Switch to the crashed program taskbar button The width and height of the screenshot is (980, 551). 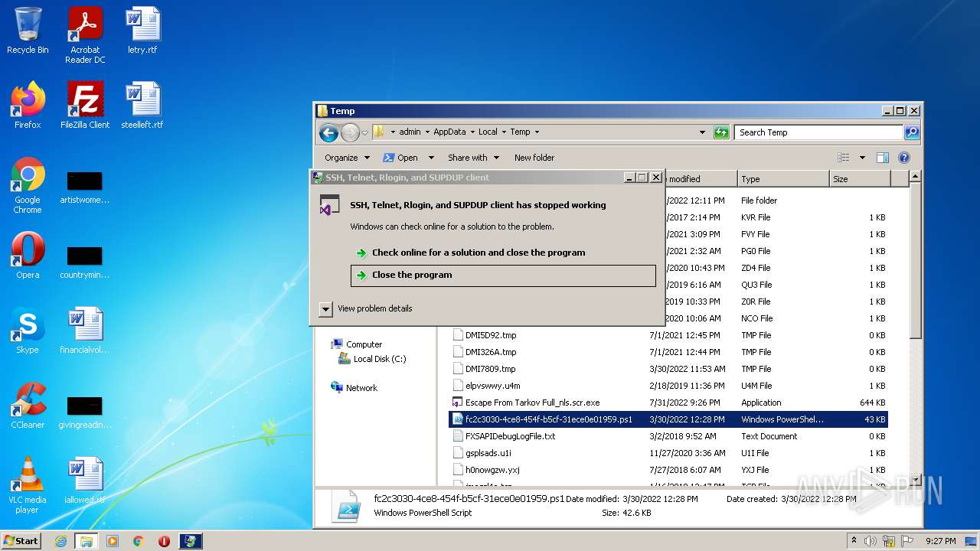(x=190, y=541)
